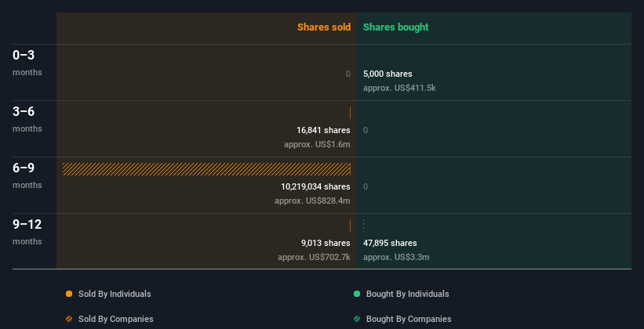This screenshot has height=329, width=644.
Task: Toggle the Sold By Individuals legend label
Action: [x=115, y=294]
